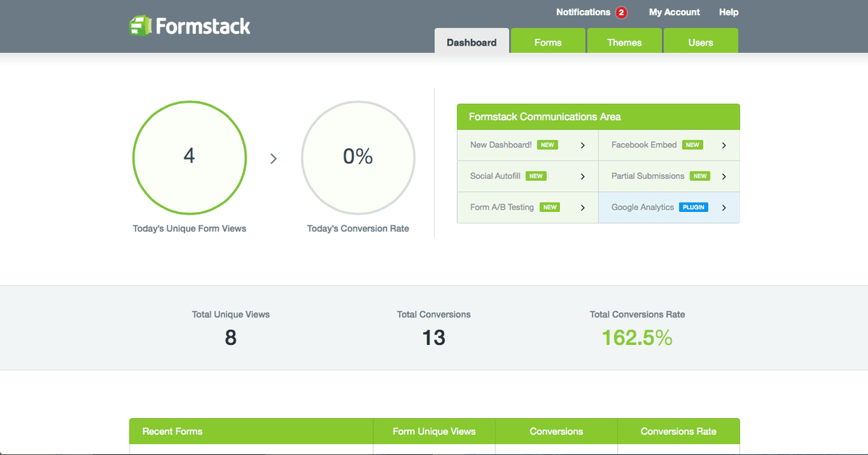Switch to the Forms tab
Screen dimensions: 868x455
(548, 41)
